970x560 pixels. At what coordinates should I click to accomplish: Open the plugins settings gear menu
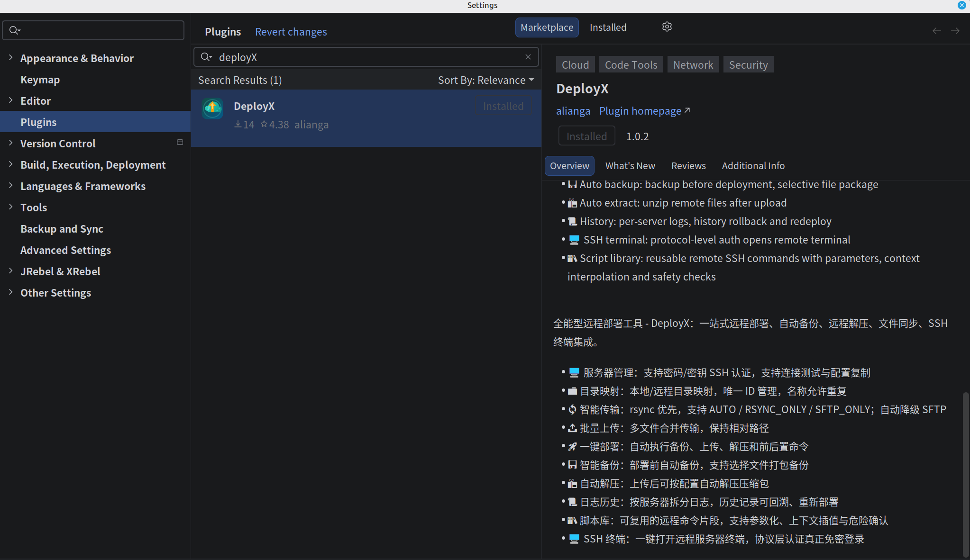pos(667,27)
